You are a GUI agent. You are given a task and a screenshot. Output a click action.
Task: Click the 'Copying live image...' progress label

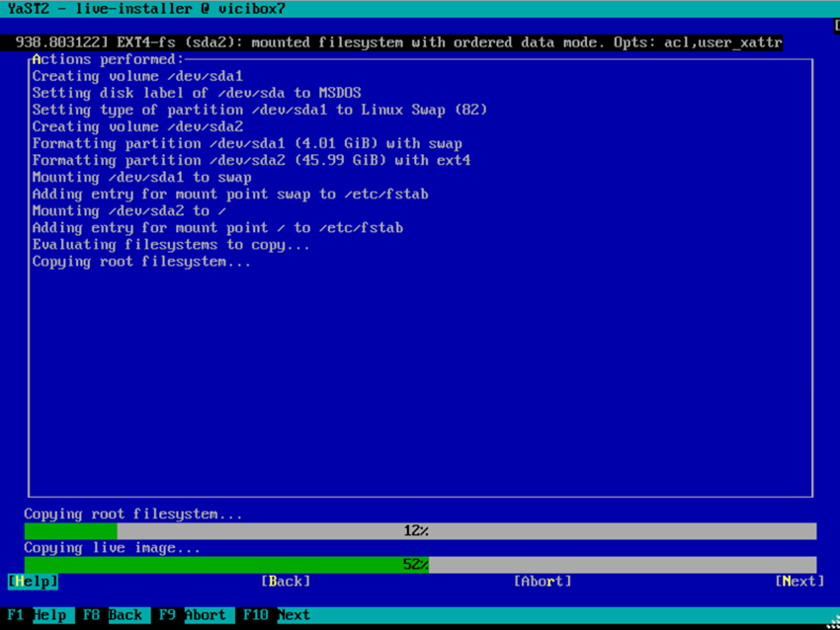point(112,548)
